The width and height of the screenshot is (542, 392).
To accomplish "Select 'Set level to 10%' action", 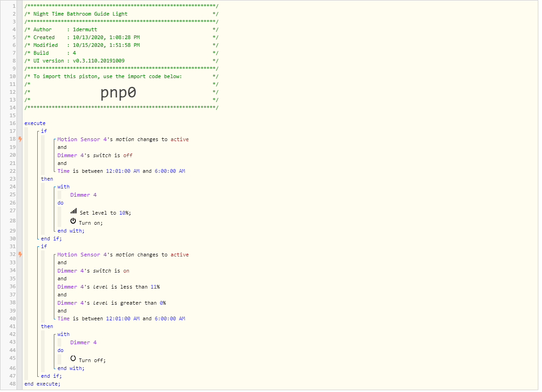I will pos(105,213).
